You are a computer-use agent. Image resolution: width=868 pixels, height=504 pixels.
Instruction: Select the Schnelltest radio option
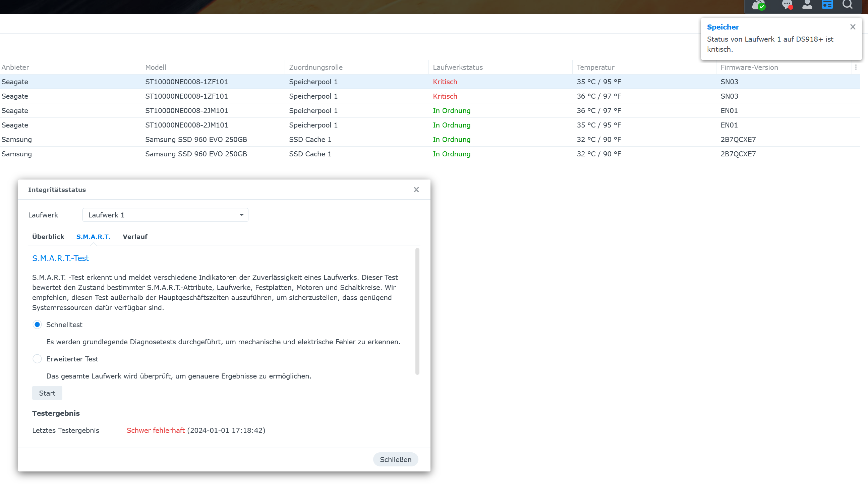[37, 325]
